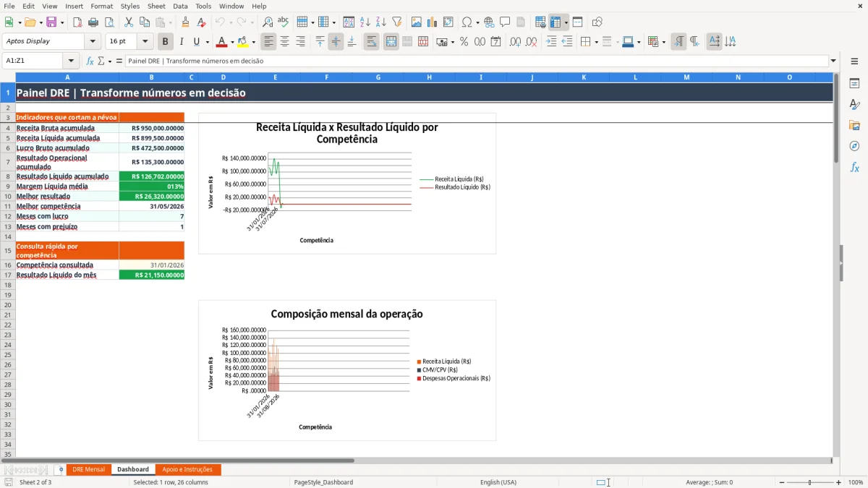Click the Cut scissors icon

(129, 22)
